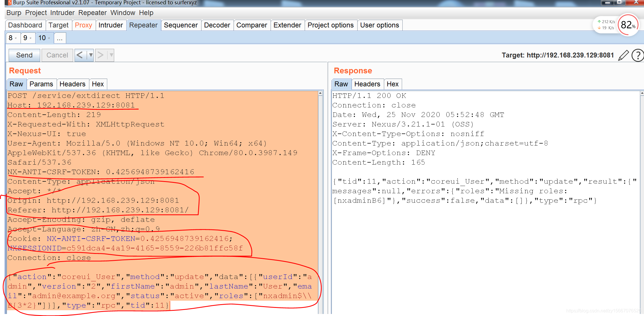Image resolution: width=644 pixels, height=316 pixels.
Task: Click the response JSON Missing roles message
Action: (x=485, y=191)
